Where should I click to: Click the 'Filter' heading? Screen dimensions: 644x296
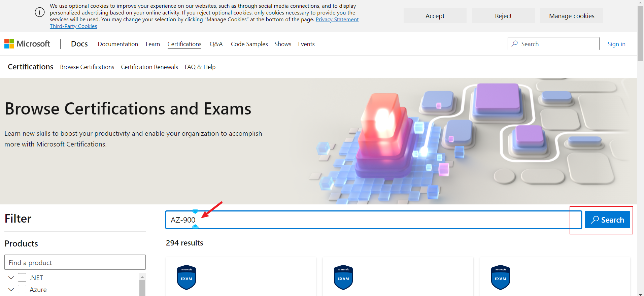click(18, 219)
